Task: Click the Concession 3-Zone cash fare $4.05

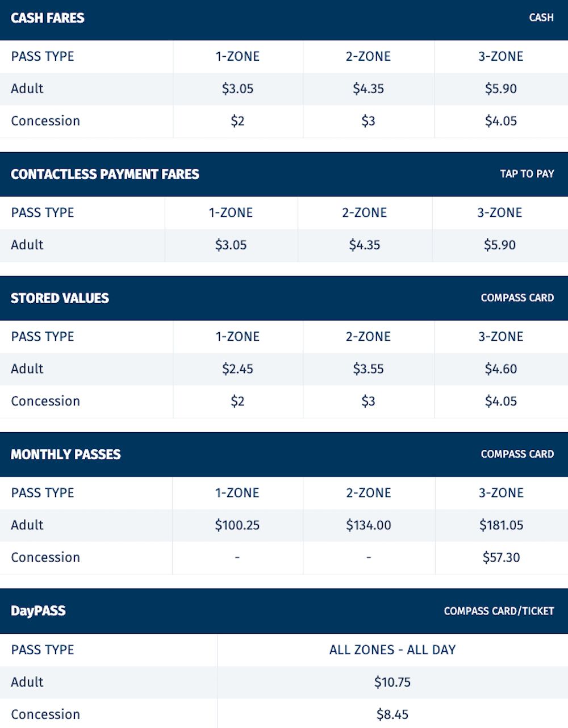Action: pyautogui.click(x=501, y=121)
